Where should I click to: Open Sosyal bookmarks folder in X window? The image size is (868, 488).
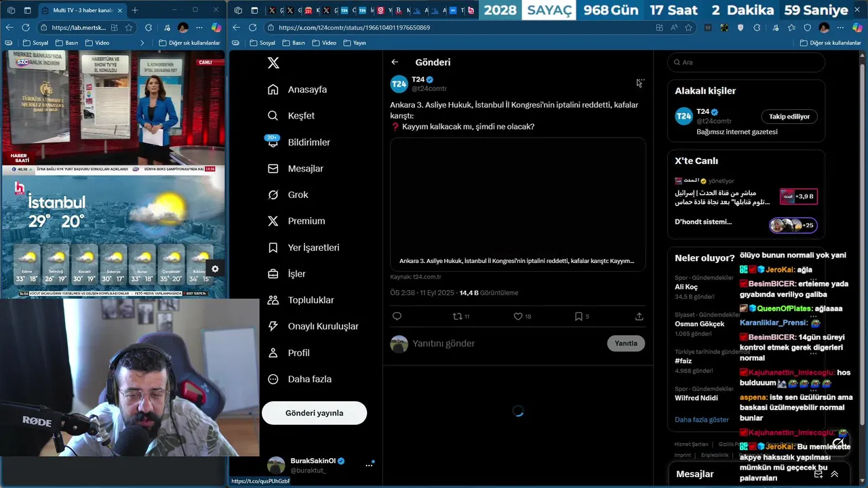coord(262,43)
